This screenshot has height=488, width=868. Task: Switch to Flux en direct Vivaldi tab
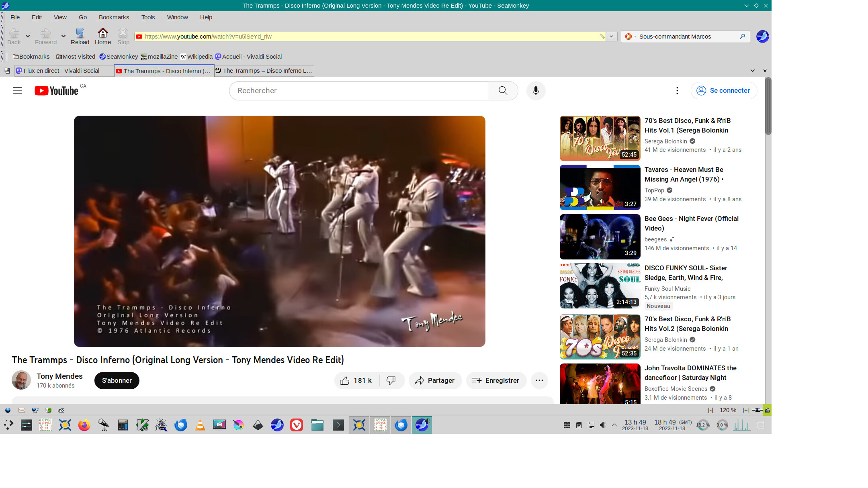pos(61,71)
